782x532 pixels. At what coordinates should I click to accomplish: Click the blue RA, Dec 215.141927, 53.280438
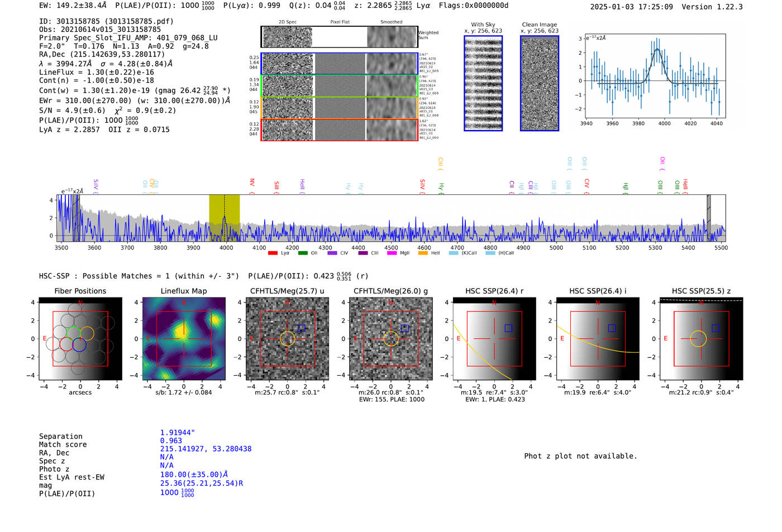tap(206, 449)
